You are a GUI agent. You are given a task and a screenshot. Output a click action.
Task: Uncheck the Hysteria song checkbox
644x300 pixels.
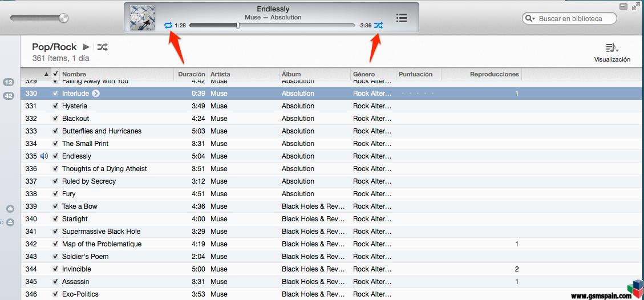pos(55,106)
